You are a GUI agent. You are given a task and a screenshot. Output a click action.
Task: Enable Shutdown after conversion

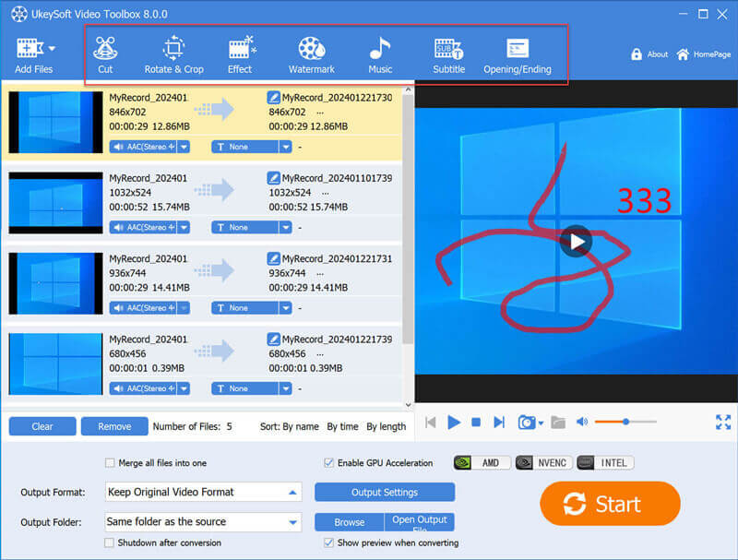click(109, 542)
